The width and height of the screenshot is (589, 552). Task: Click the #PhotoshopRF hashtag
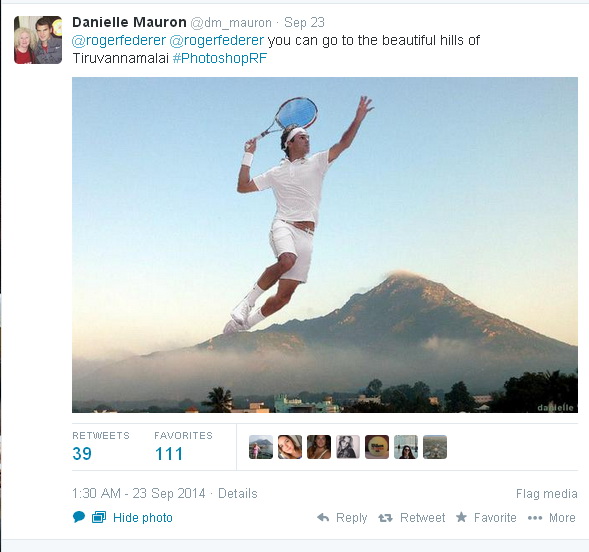(220, 58)
